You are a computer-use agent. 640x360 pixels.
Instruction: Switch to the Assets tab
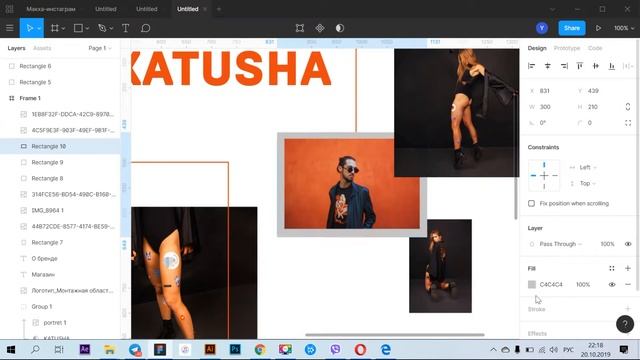(x=42, y=48)
